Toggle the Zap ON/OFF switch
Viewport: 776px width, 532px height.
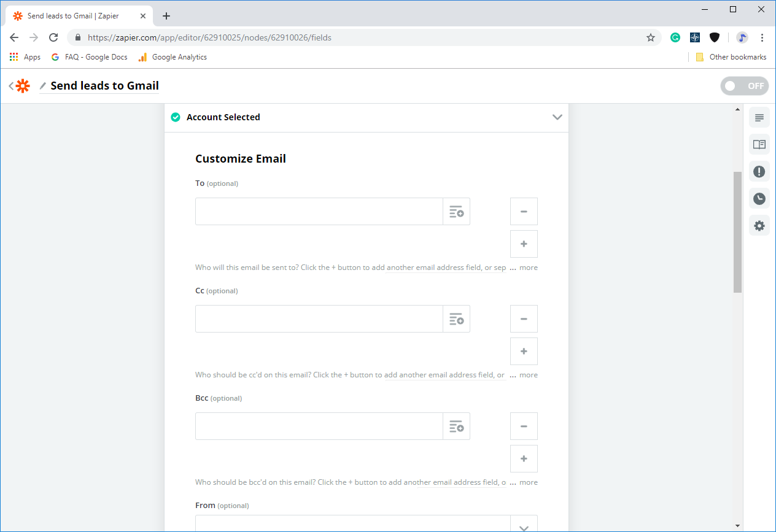tap(744, 86)
